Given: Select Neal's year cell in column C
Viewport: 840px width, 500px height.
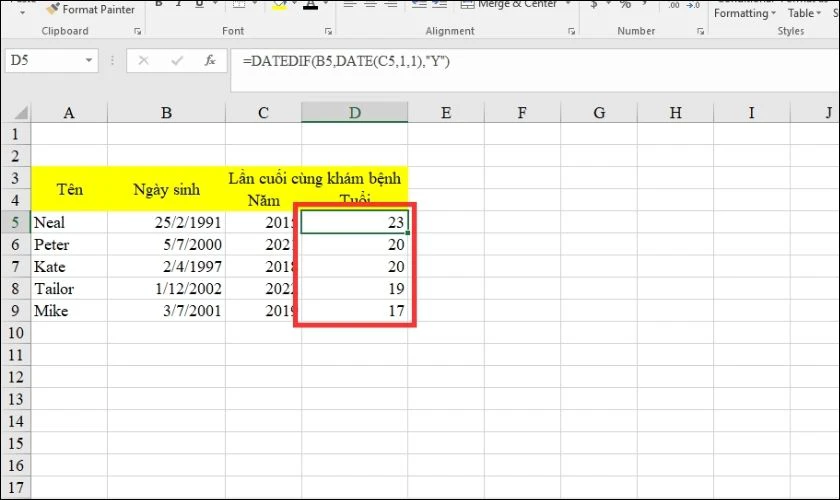Looking at the screenshot, I should 263,222.
